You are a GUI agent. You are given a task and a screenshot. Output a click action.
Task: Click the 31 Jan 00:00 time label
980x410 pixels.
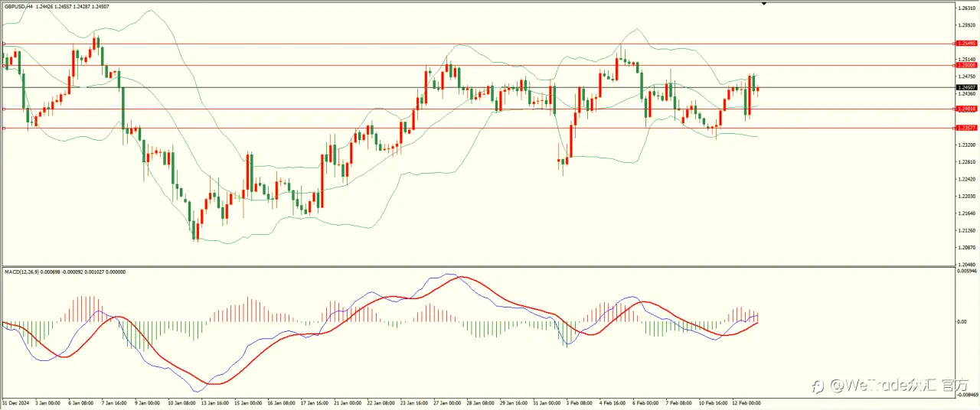tap(549, 402)
